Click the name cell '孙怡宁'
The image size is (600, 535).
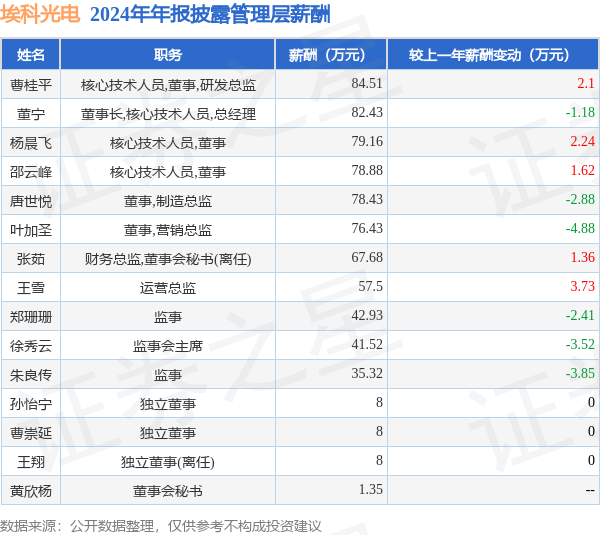click(31, 404)
